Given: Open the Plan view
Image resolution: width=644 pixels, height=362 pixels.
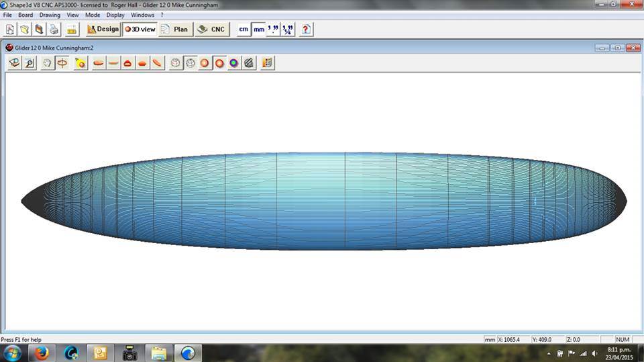Looking at the screenshot, I should 175,30.
